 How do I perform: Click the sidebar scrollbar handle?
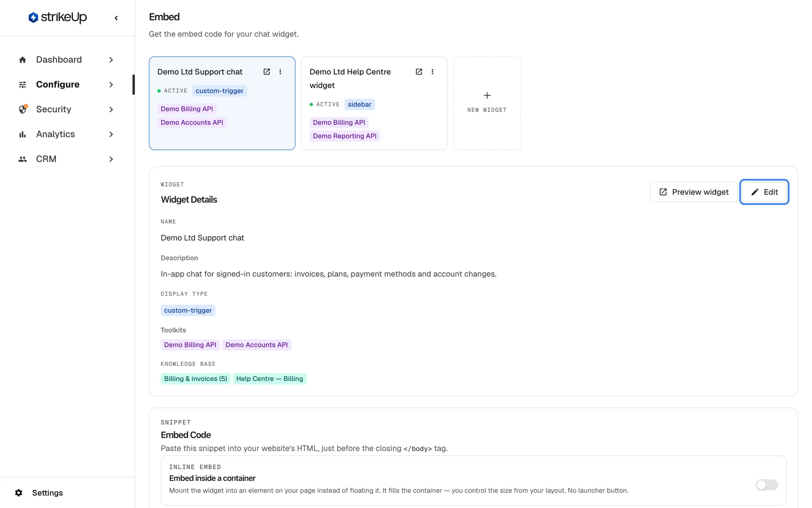tap(134, 84)
